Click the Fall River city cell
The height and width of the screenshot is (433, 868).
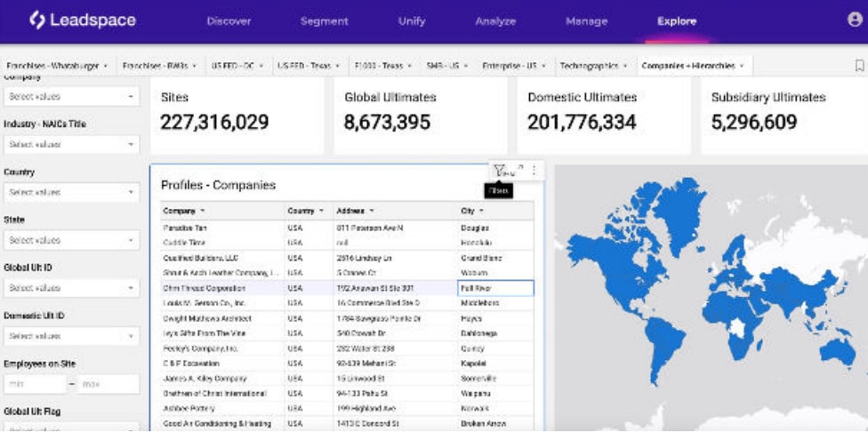pos(496,288)
